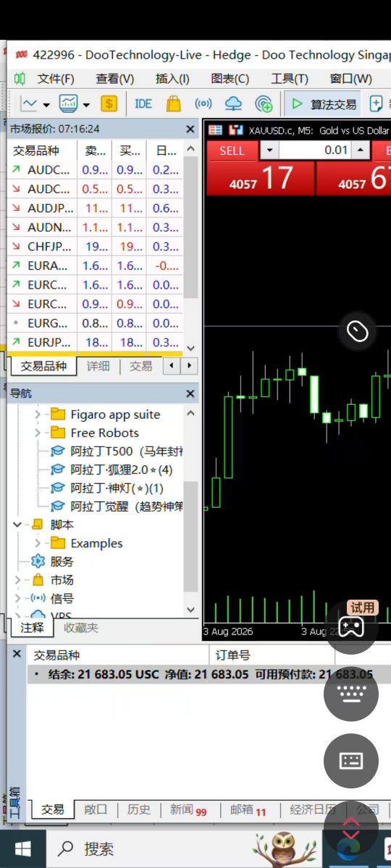The image size is (391, 868).
Task: Expand the 市场 market node
Action: pyautogui.click(x=18, y=580)
